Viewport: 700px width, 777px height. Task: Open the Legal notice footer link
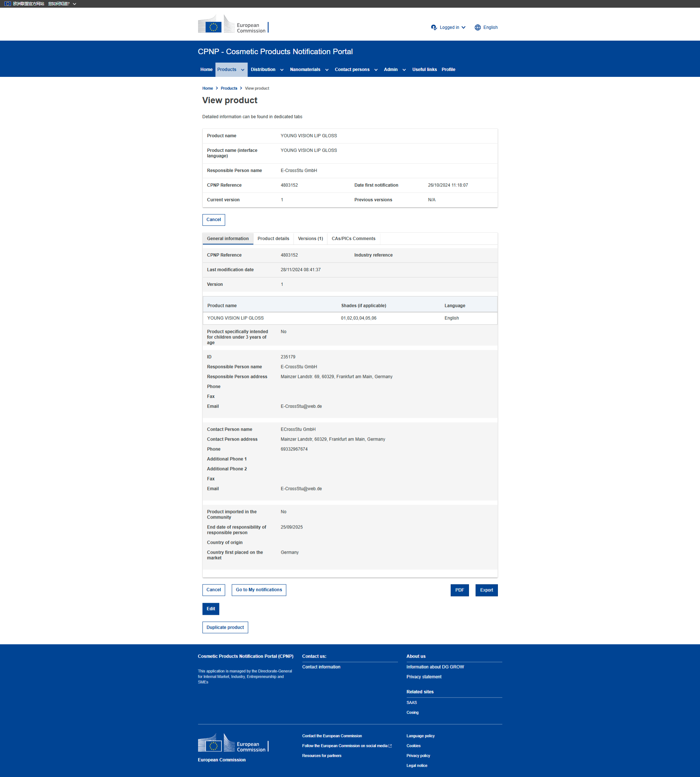(417, 766)
